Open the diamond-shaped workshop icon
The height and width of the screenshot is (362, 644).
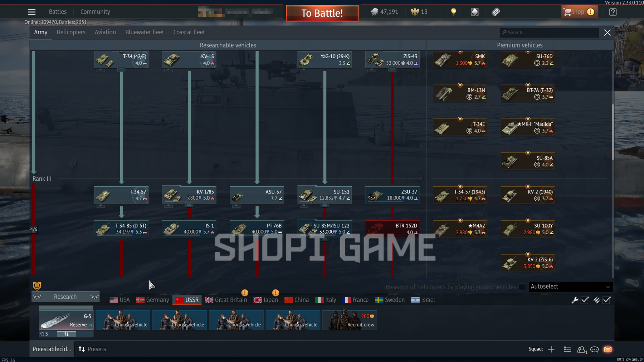coord(474,12)
